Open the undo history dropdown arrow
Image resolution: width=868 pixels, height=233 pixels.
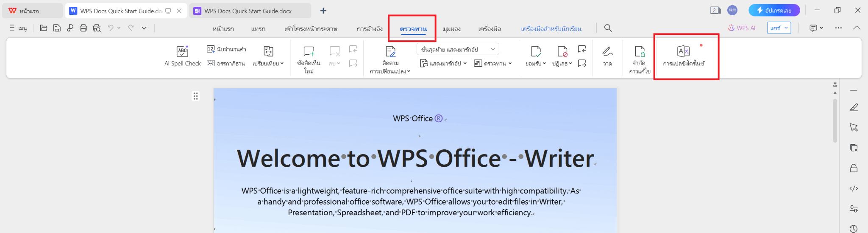[119, 28]
